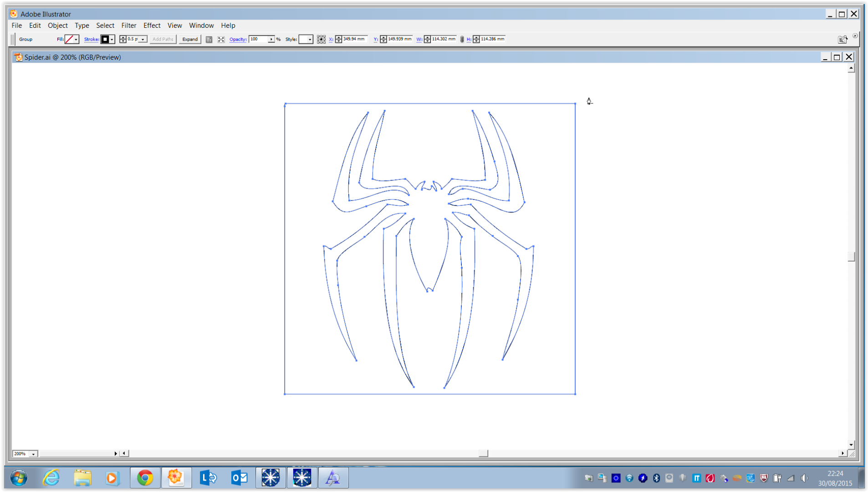Screen dimensions: 868x492
Task: Open the zoom level dropdown at bottom left
Action: pyautogui.click(x=33, y=454)
